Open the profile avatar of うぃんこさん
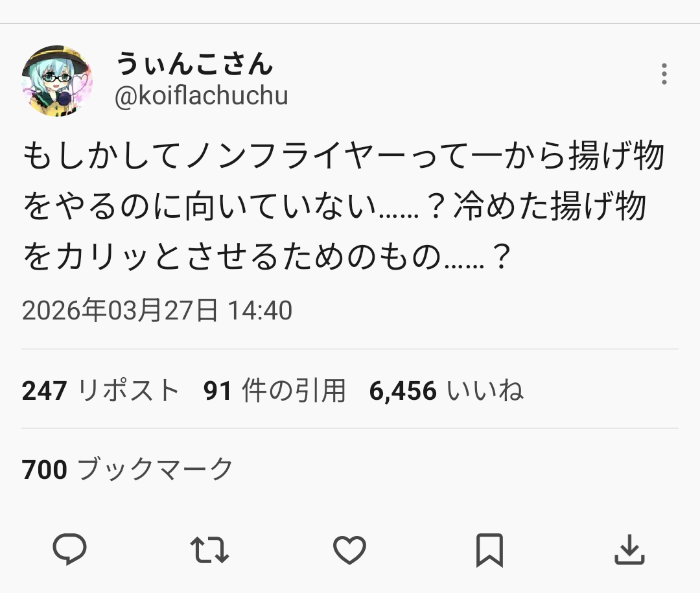The image size is (700, 593). [x=57, y=81]
